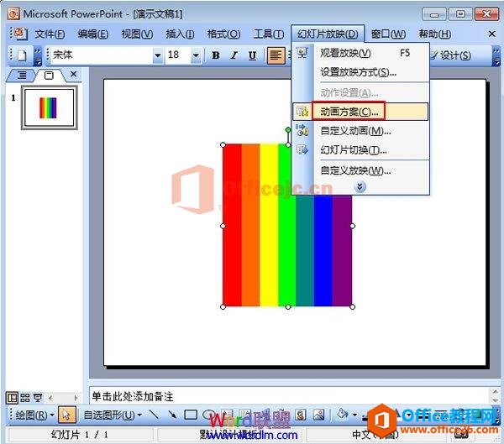Click notes field 单击此处添加备注
The width and height of the screenshot is (504, 444).
[x=289, y=396]
